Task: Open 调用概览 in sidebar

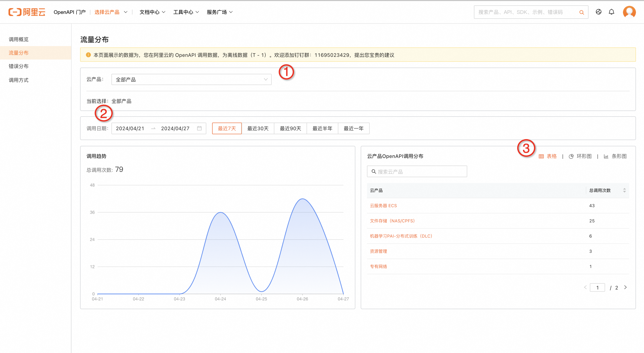Action: click(x=36, y=39)
